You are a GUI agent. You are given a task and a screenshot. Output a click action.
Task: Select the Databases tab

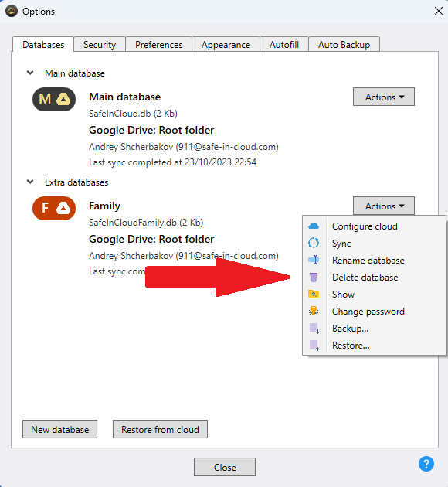43,44
